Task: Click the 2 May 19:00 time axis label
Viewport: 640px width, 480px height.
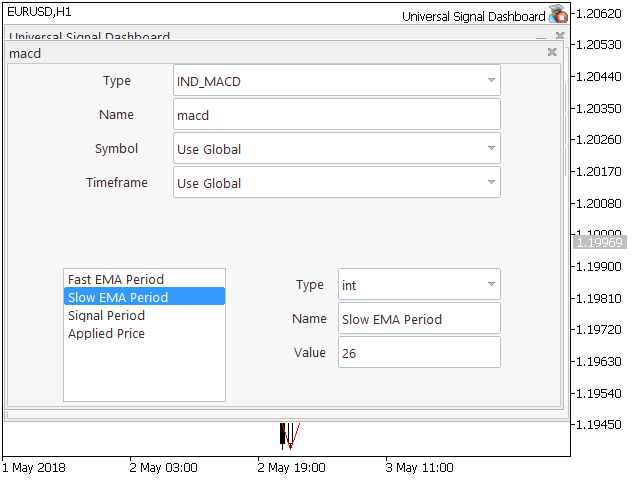Action: click(x=291, y=468)
